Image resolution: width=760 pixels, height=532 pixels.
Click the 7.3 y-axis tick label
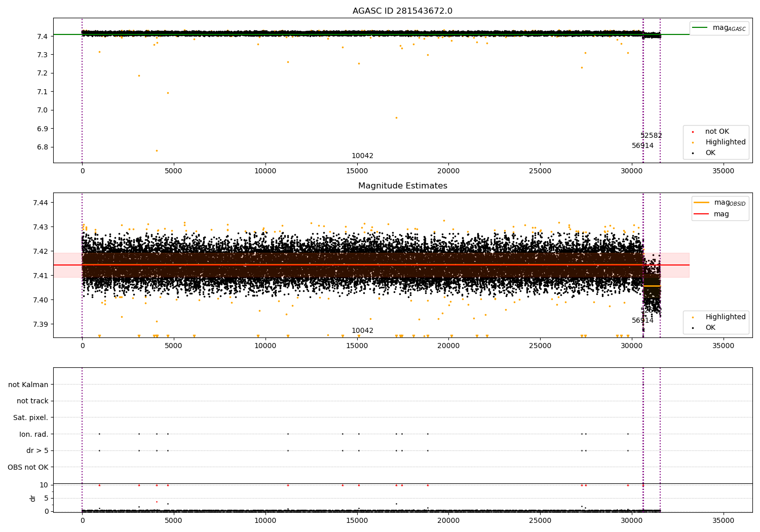(43, 55)
